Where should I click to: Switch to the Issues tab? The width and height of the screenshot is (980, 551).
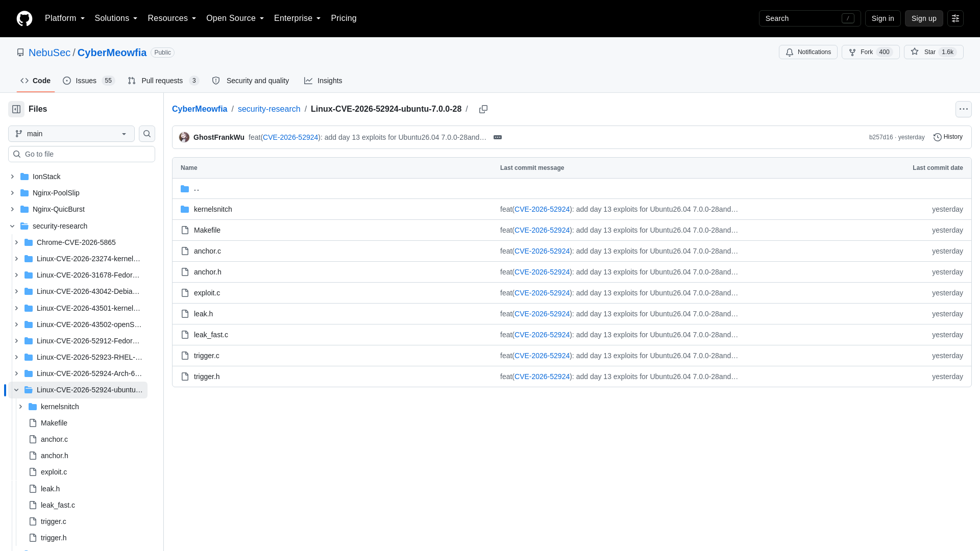click(89, 81)
